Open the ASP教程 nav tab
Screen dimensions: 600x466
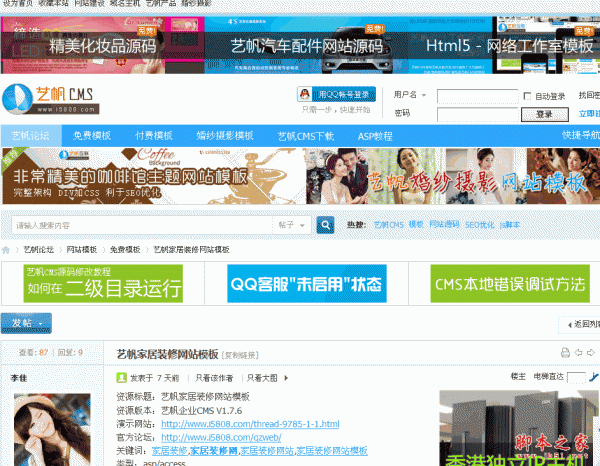click(x=375, y=136)
